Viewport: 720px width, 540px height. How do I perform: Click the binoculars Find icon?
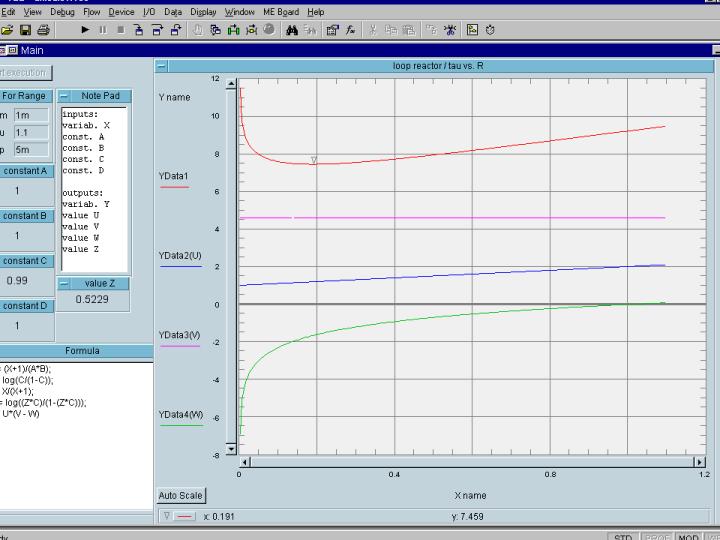[x=292, y=30]
